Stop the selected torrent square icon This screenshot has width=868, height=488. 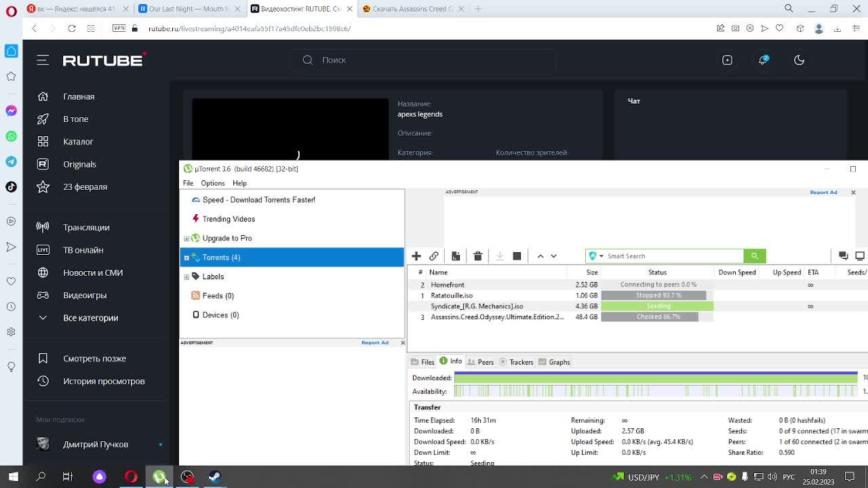coord(517,256)
